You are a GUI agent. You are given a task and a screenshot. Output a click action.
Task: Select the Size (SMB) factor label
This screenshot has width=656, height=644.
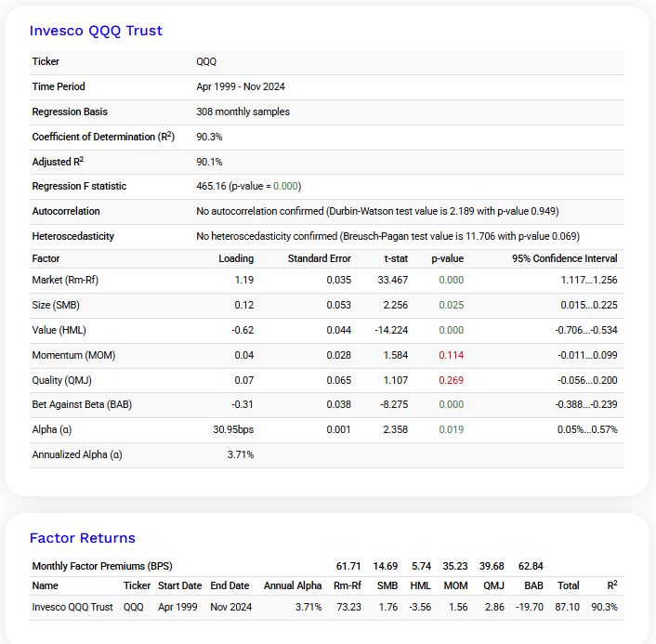click(56, 305)
